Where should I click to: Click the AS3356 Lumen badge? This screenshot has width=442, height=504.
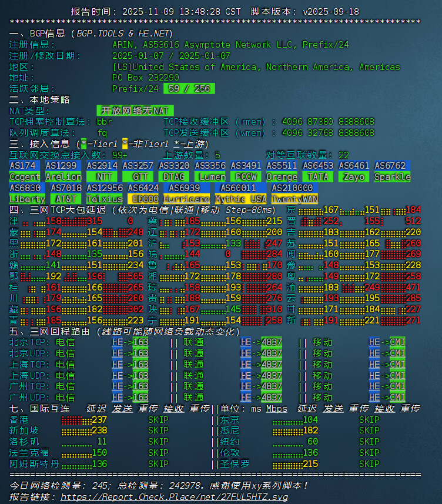coord(210,171)
